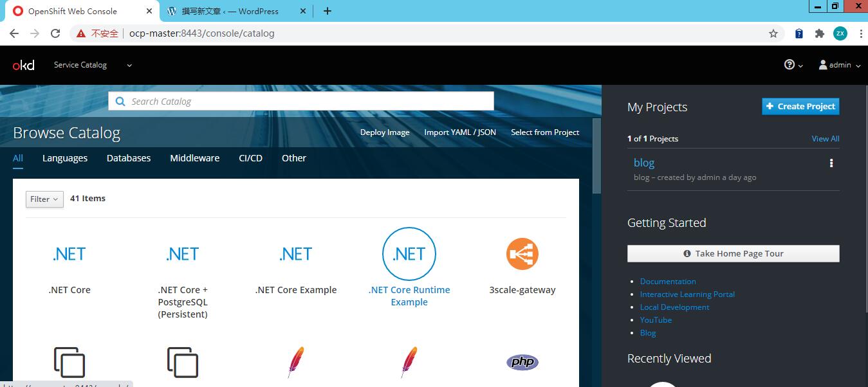The width and height of the screenshot is (868, 387).
Task: Close the OpenShift Web Console tab
Action: [x=149, y=11]
